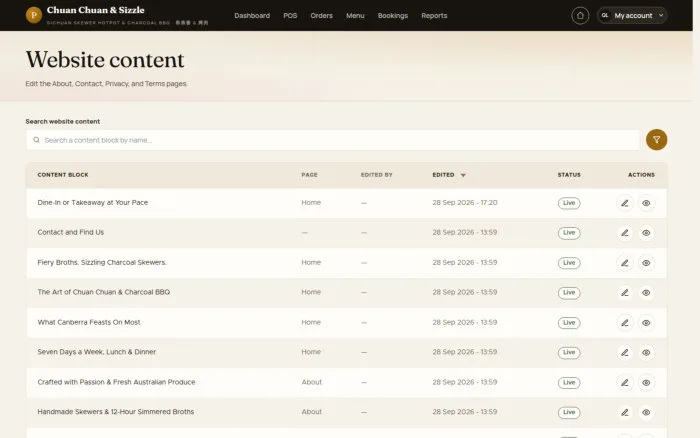Click Live status of Dine-In row
Screen dimensions: 700x438
[569, 203]
